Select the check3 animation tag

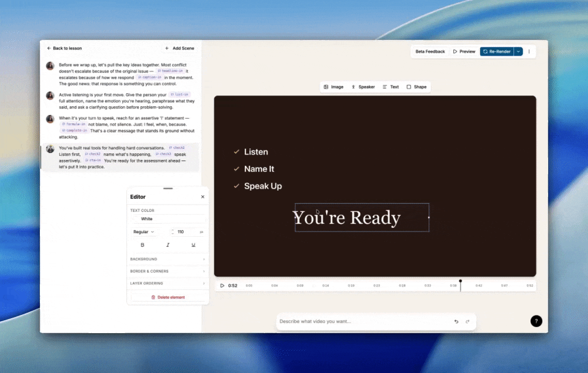[164, 154]
